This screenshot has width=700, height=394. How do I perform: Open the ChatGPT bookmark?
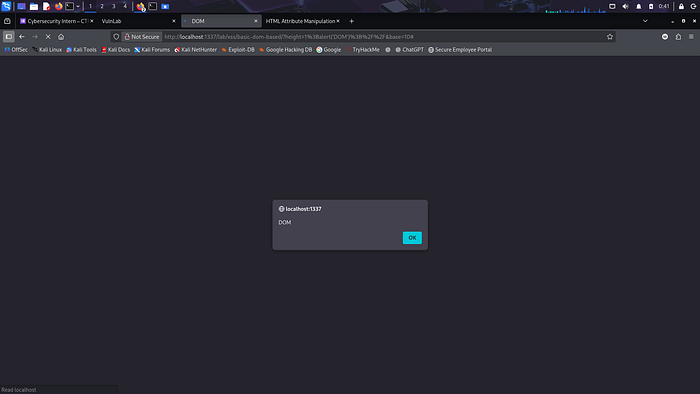point(409,50)
